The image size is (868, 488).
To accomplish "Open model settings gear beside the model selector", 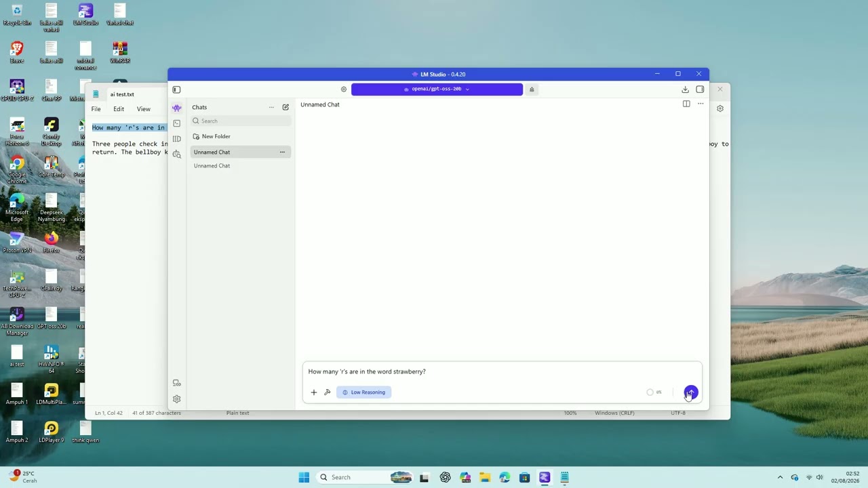I will [x=344, y=89].
